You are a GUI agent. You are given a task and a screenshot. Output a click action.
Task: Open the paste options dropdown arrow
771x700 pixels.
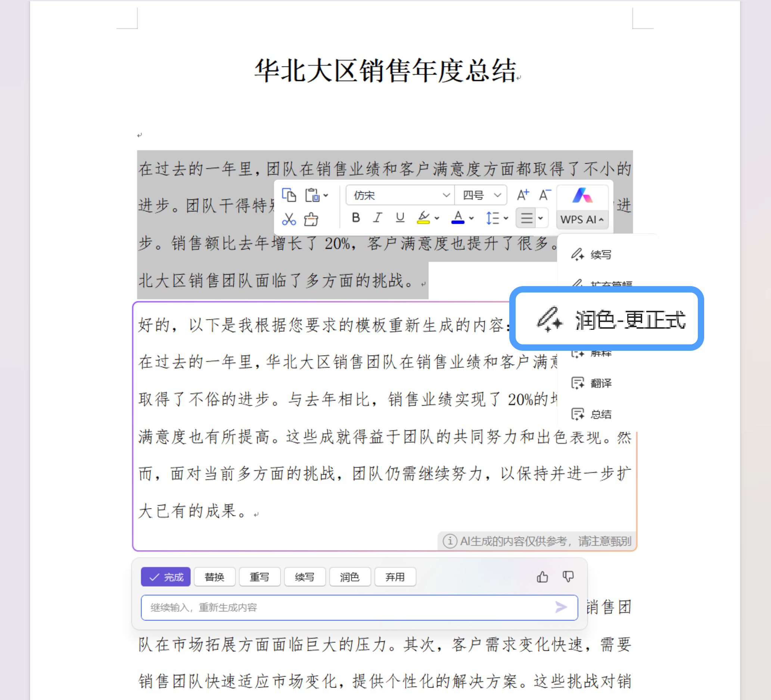326,195
